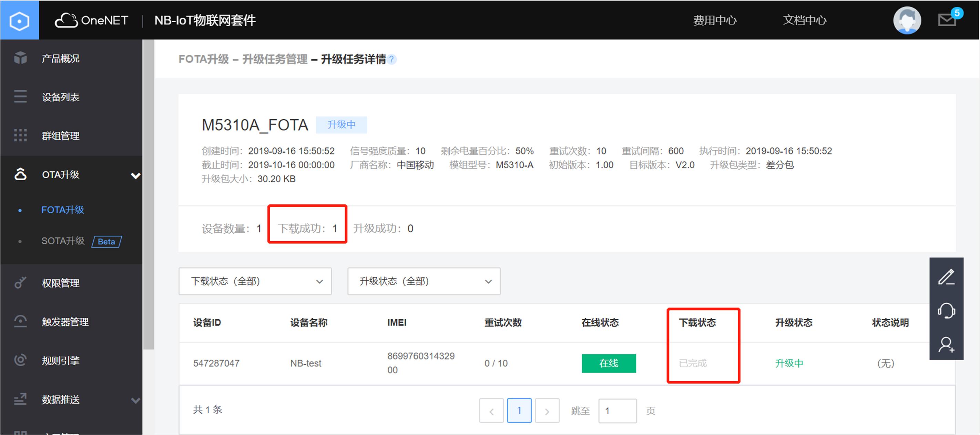
Task: Click the 升级任务管理 breadcrumb link
Action: (275, 59)
